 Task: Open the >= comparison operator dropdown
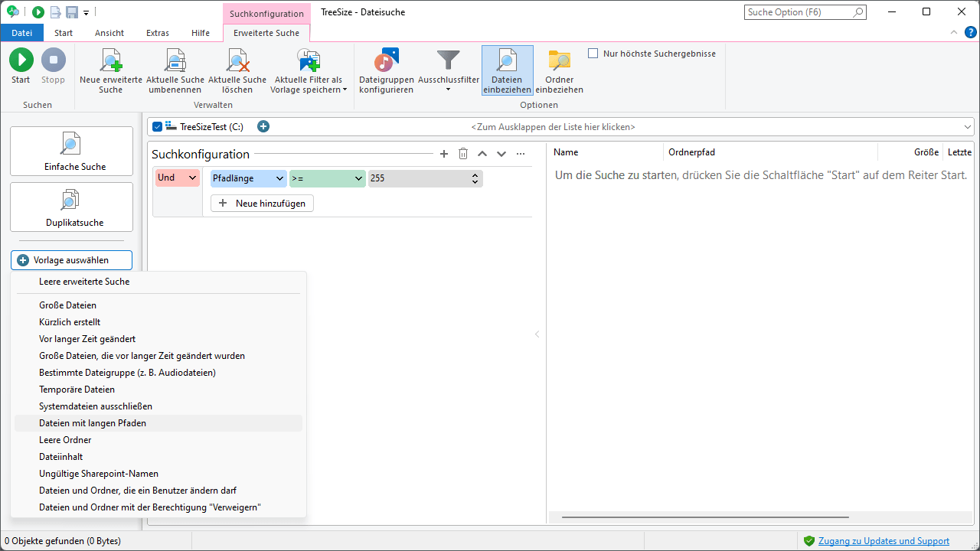point(327,178)
